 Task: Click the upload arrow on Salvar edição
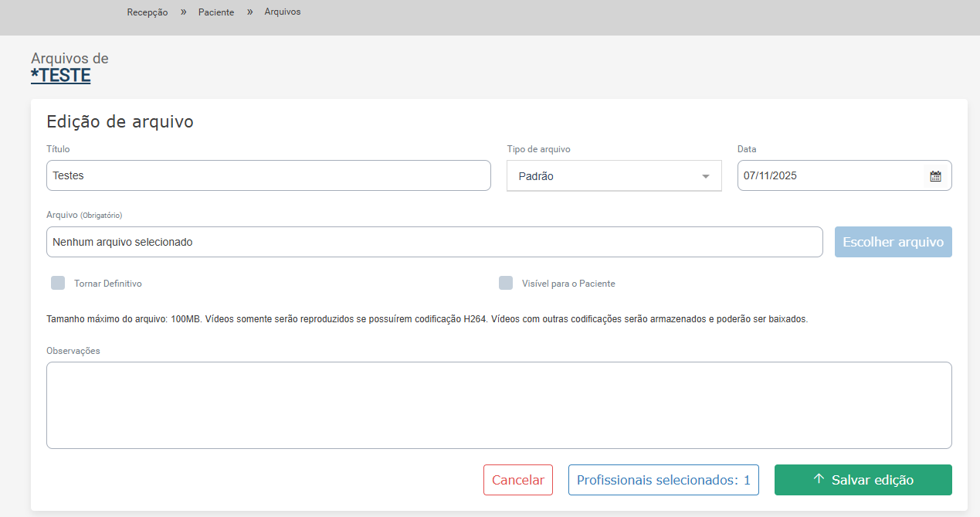click(x=819, y=480)
